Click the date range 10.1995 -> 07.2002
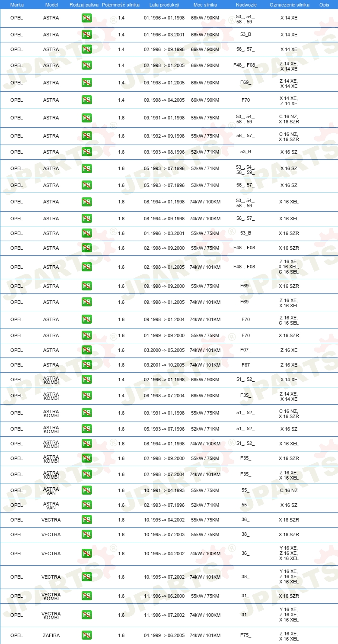Image resolution: width=338 pixels, height=644 pixels. pyautogui.click(x=164, y=577)
